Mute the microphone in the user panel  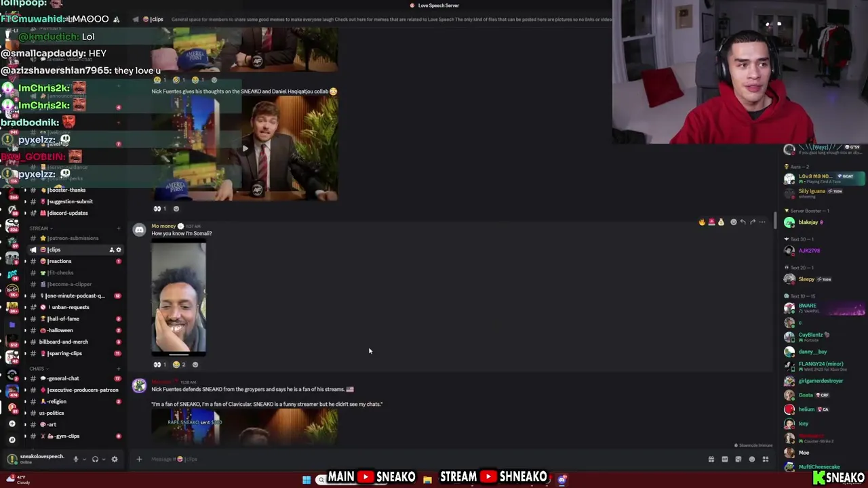(75, 459)
